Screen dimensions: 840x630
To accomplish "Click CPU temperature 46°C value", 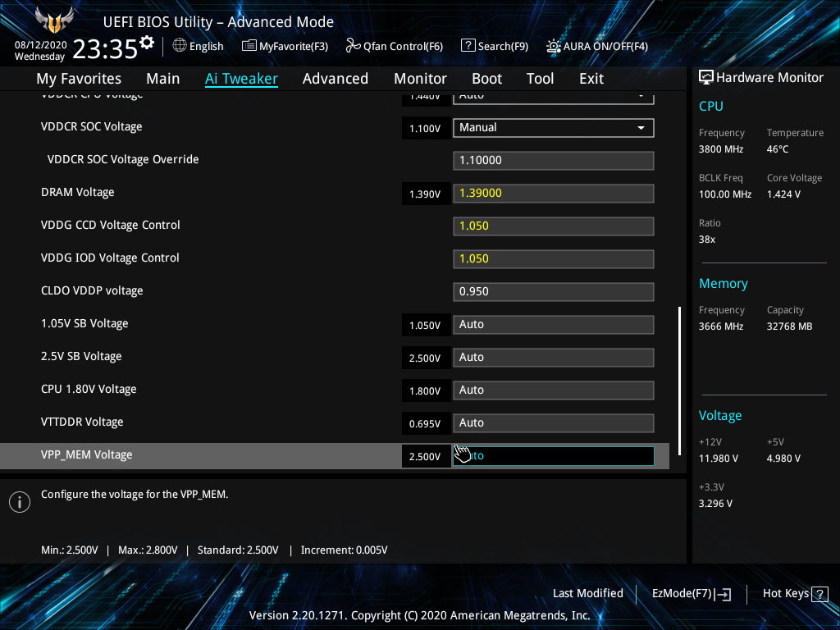I will tap(778, 149).
